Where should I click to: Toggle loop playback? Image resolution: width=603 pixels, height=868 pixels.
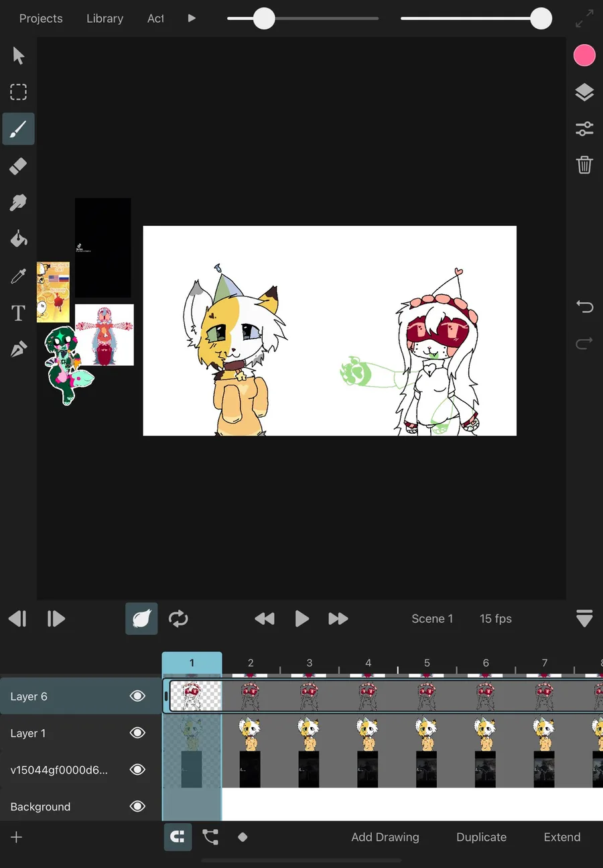[178, 619]
